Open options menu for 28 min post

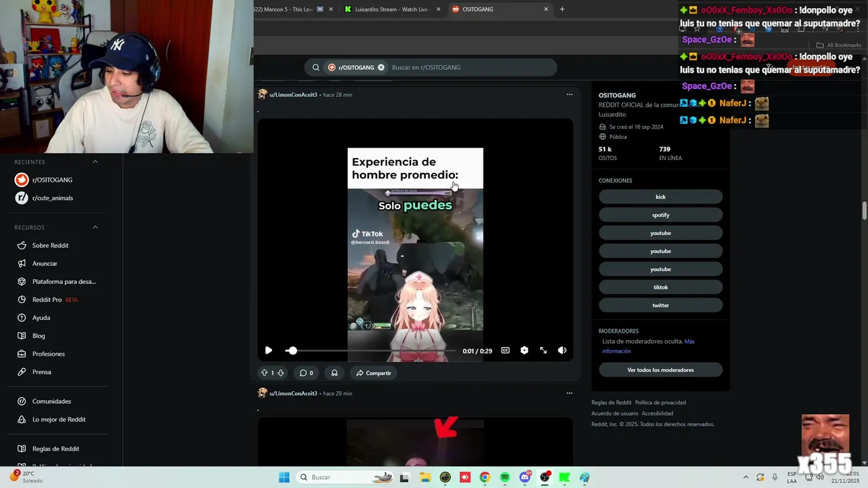(570, 95)
